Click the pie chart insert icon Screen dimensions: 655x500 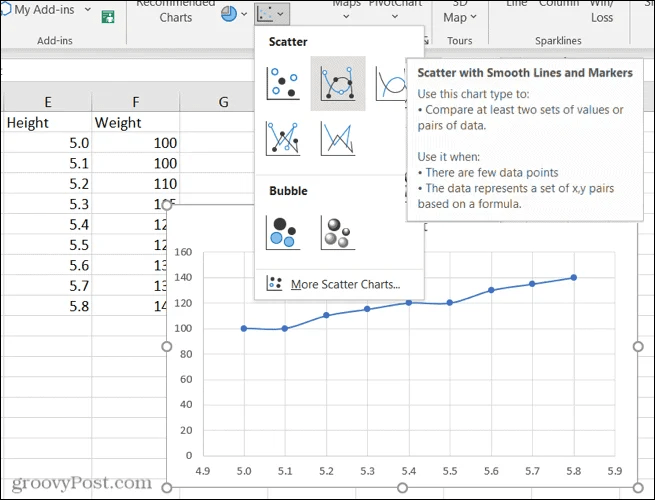[228, 14]
